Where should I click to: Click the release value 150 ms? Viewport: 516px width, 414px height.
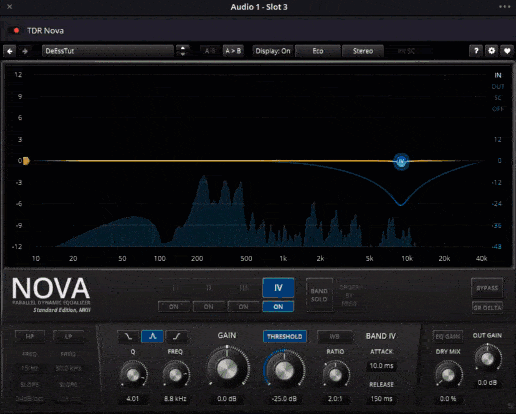coord(381,399)
